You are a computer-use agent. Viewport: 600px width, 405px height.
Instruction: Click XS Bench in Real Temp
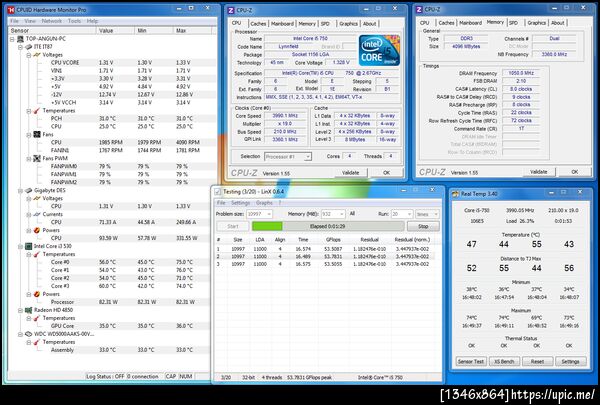[x=504, y=361]
